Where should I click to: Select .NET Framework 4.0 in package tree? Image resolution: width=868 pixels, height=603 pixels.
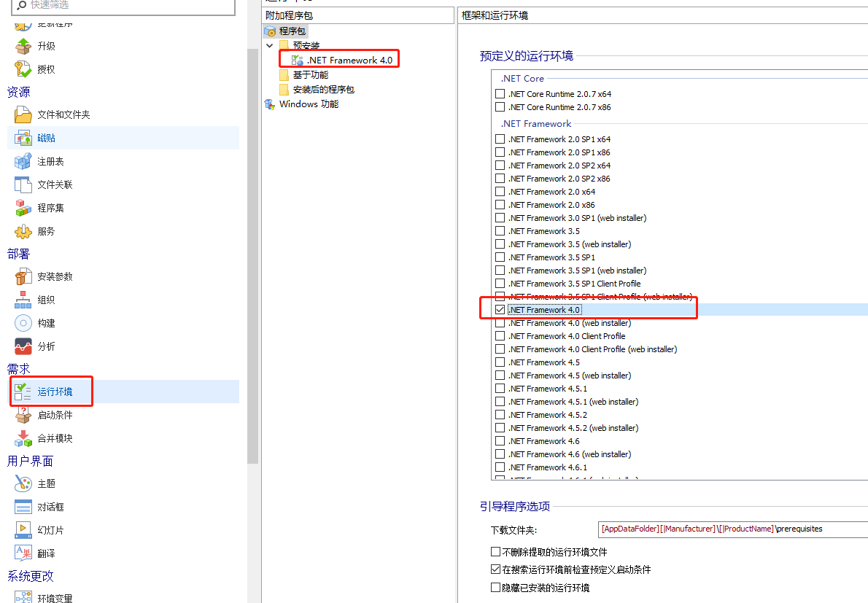click(x=349, y=61)
